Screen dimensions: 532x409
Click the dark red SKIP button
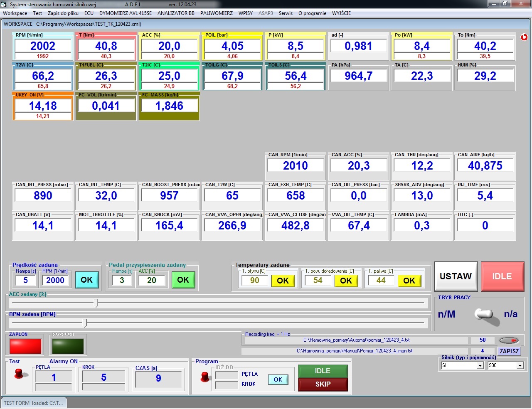click(x=323, y=384)
